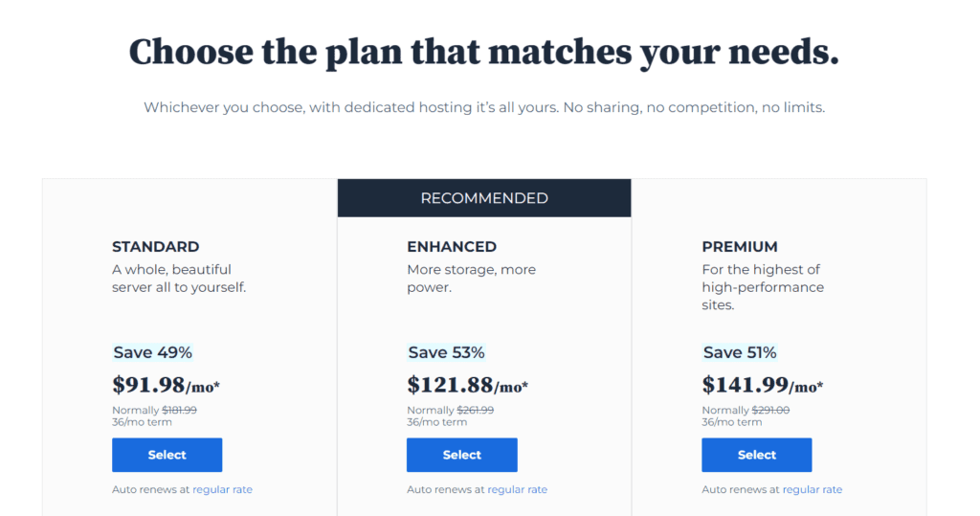Select the Premium hosting plan
The image size is (980, 516).
[756, 455]
